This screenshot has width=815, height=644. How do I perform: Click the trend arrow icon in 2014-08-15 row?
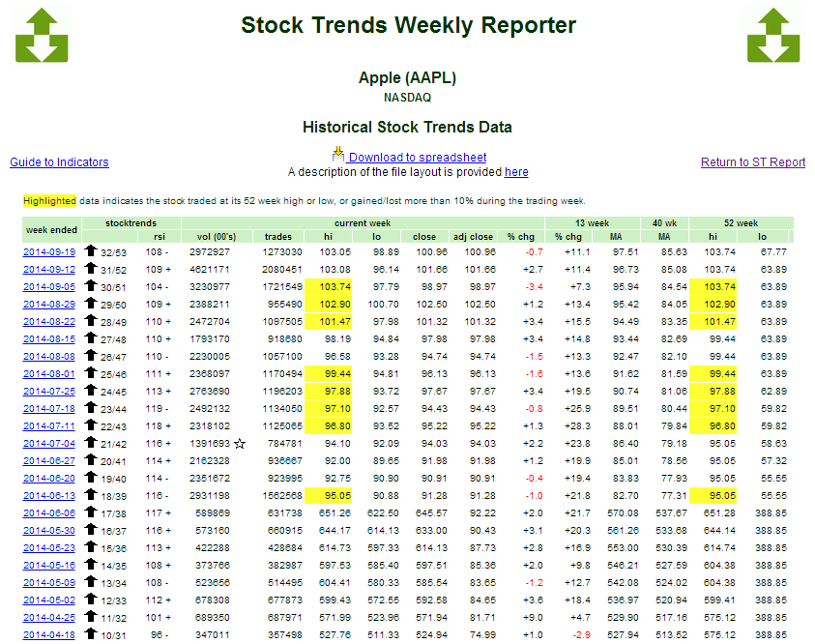coord(92,337)
